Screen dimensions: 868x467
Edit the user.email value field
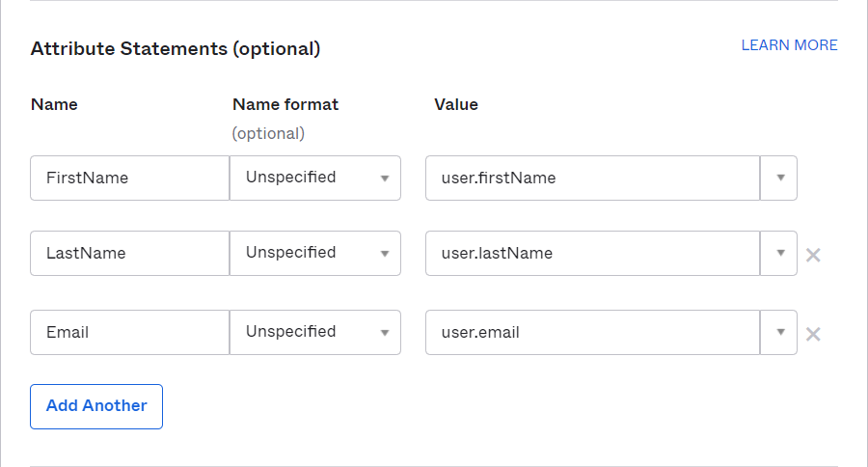(592, 332)
